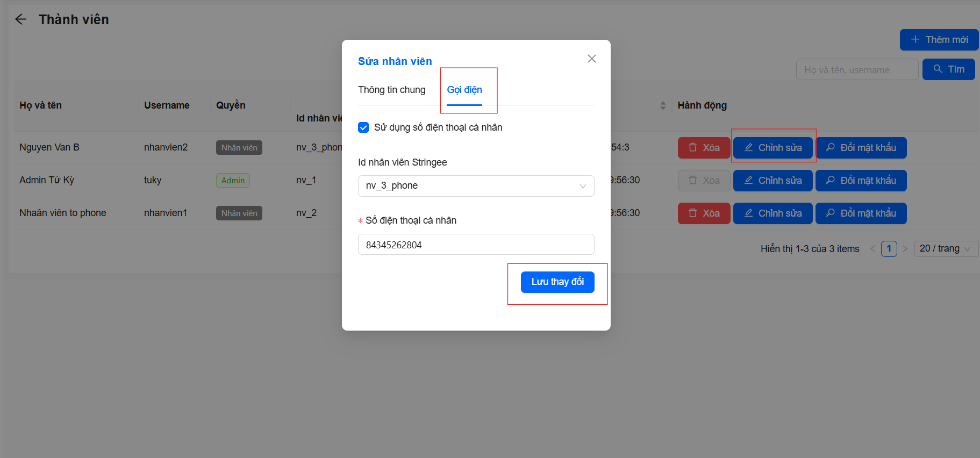Click the back arrow beside Thành viên
This screenshot has height=458, width=980.
pyautogui.click(x=20, y=19)
